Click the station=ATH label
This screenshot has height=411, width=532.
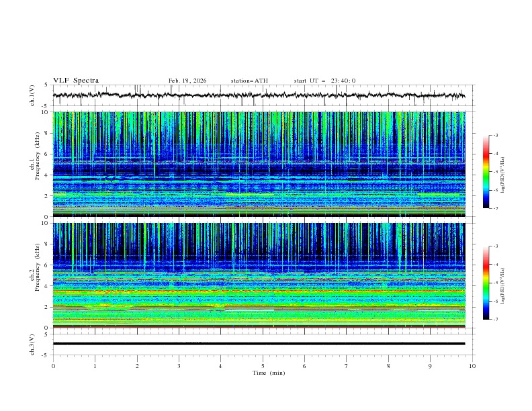(249, 81)
